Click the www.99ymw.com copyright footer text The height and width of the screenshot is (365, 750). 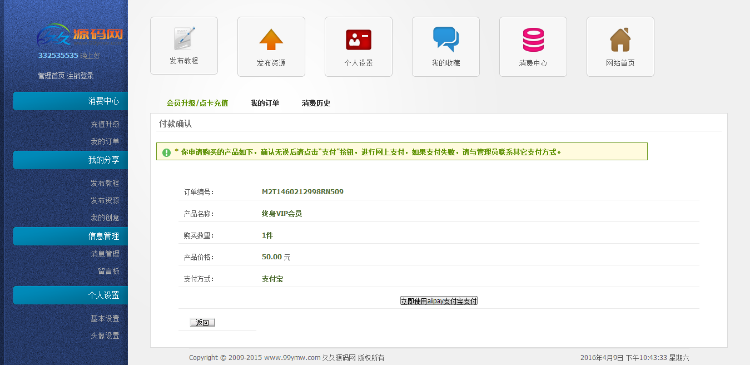(x=287, y=358)
